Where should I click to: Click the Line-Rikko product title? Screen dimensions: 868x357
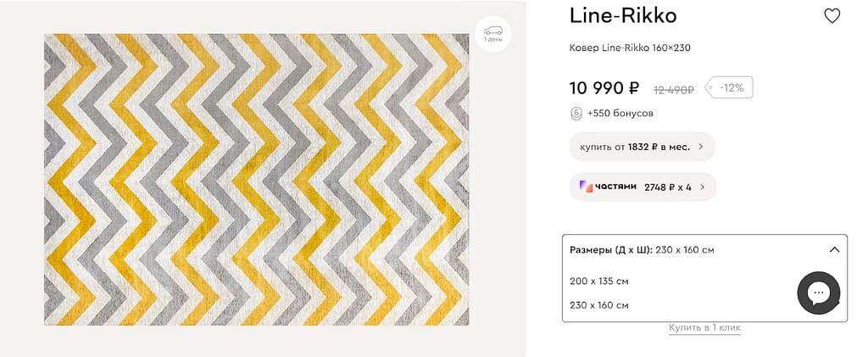(622, 16)
